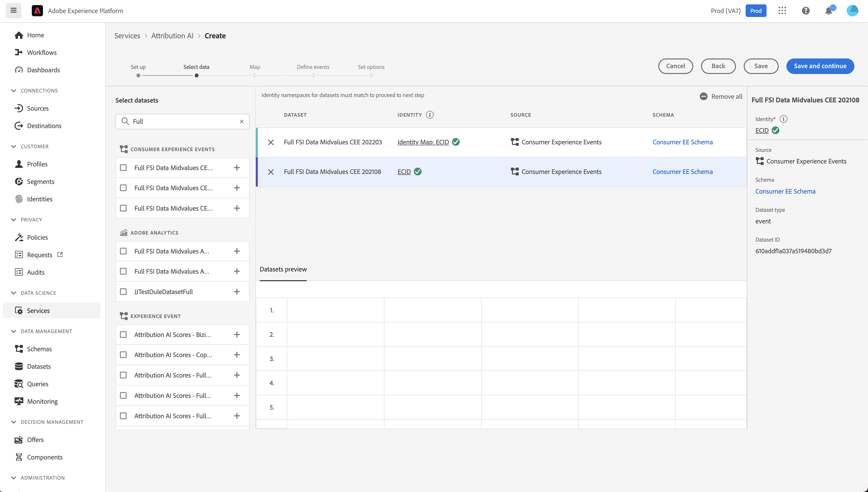Open the Consumer EE Schema link in details panel
The width and height of the screenshot is (868, 492).
pyautogui.click(x=785, y=191)
